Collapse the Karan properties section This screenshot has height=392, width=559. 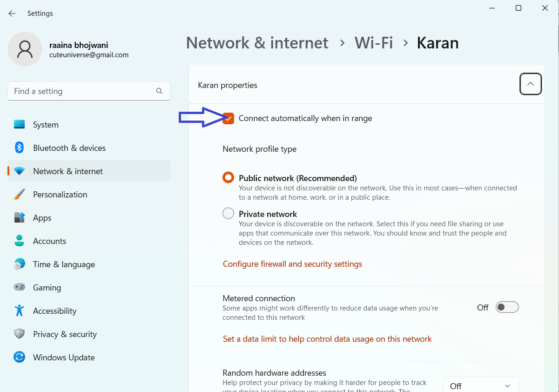(x=530, y=84)
